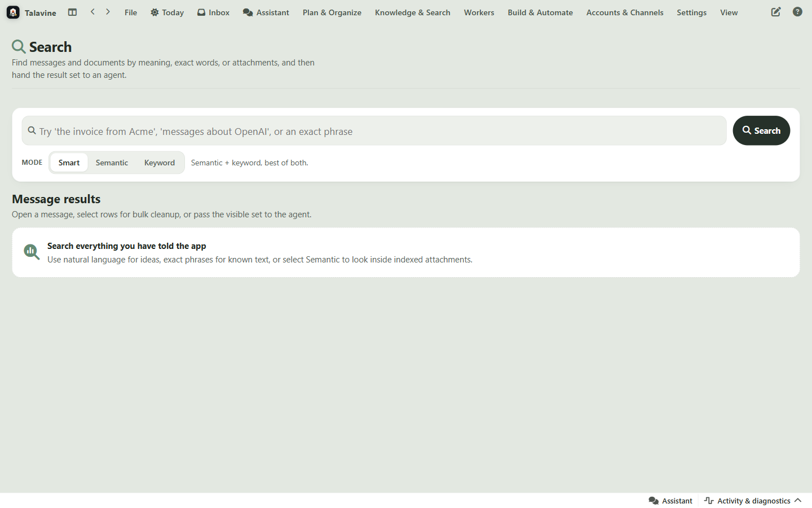
Task: Open the compose new note icon
Action: [776, 12]
